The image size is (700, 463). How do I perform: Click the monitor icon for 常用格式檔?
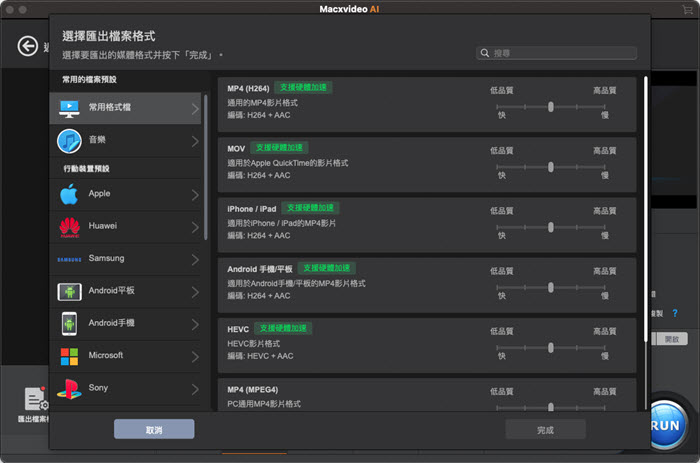pyautogui.click(x=69, y=108)
